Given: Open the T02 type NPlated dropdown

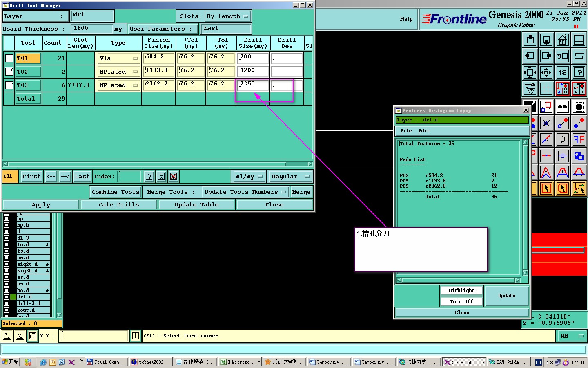Looking at the screenshot, I should click(118, 72).
